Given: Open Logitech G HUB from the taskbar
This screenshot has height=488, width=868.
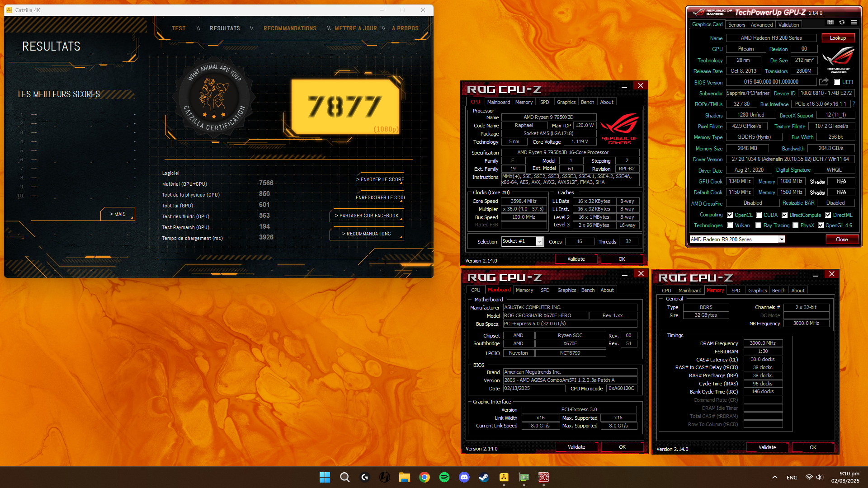Looking at the screenshot, I should coord(364,477).
